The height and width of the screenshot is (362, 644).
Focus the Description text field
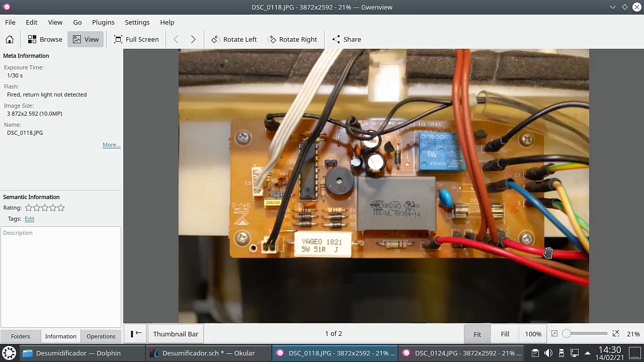click(61, 278)
